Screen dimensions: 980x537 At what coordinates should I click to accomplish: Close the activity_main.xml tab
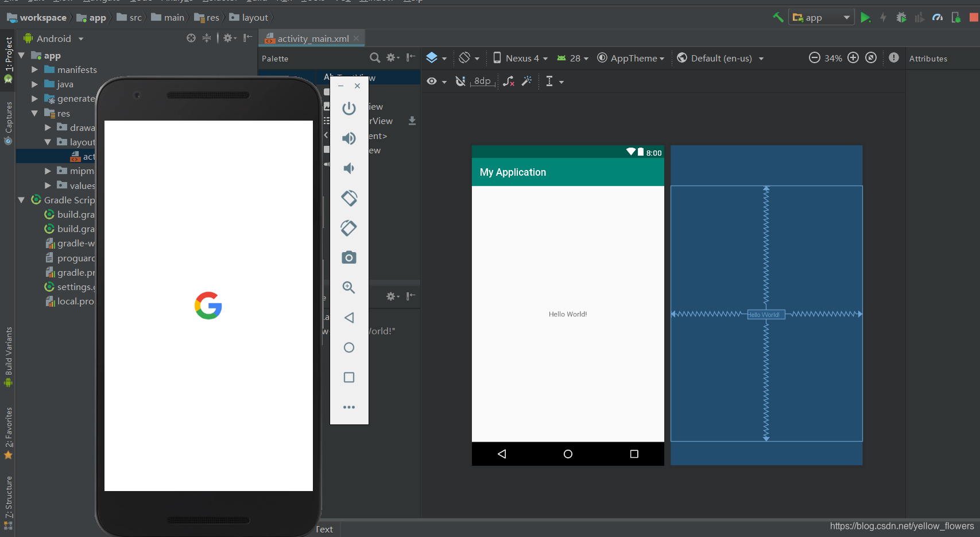click(357, 38)
